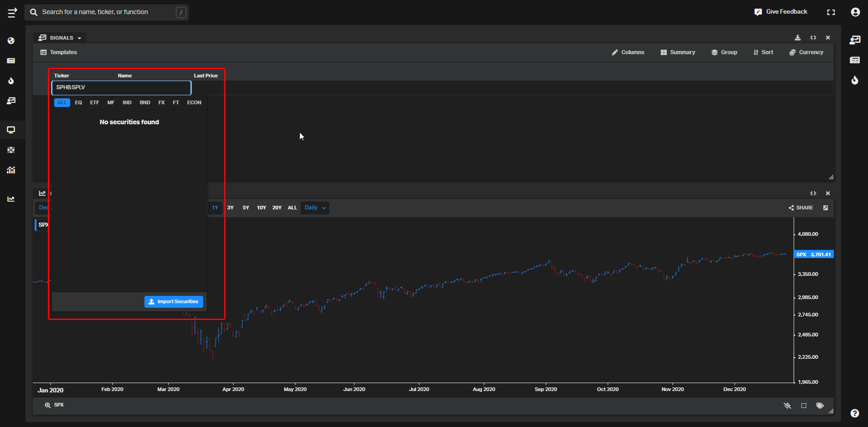This screenshot has height=427, width=868.
Task: Open the Currency options in toolbar
Action: (x=806, y=52)
